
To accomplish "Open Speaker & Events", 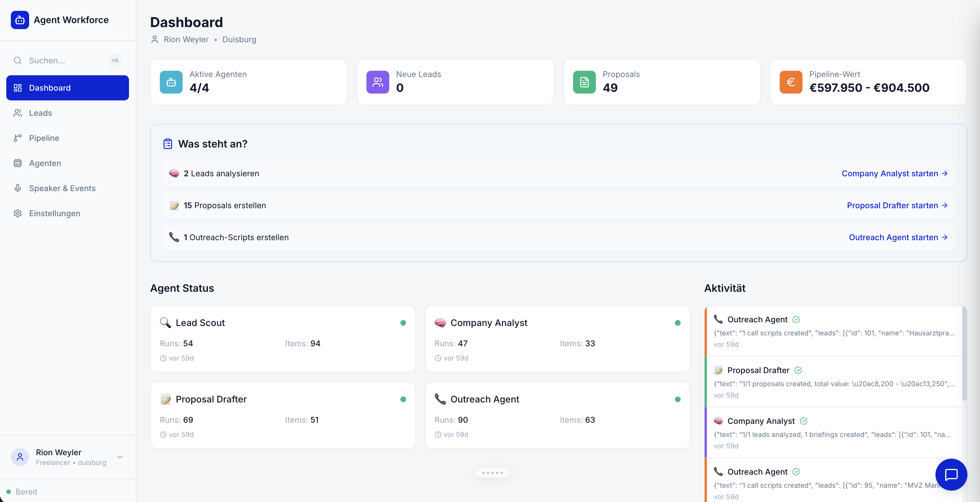I will (68, 188).
